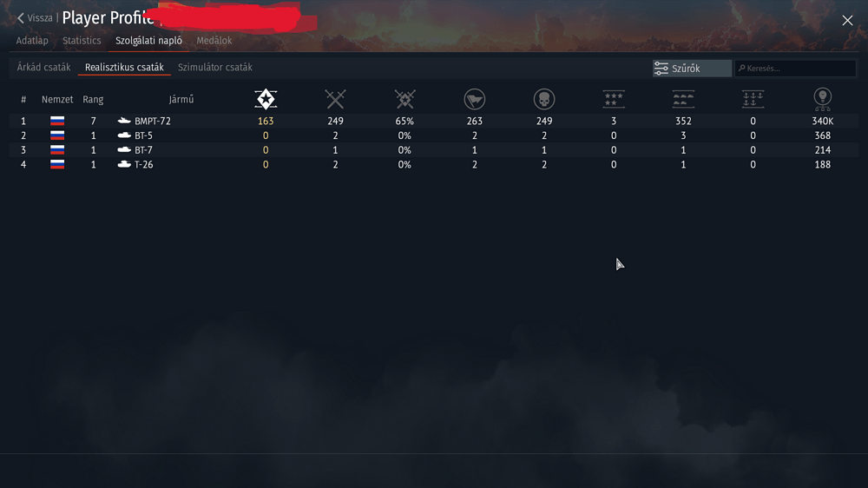The width and height of the screenshot is (868, 488).
Task: Sort by the flag respawns column icon
Action: [x=475, y=99]
